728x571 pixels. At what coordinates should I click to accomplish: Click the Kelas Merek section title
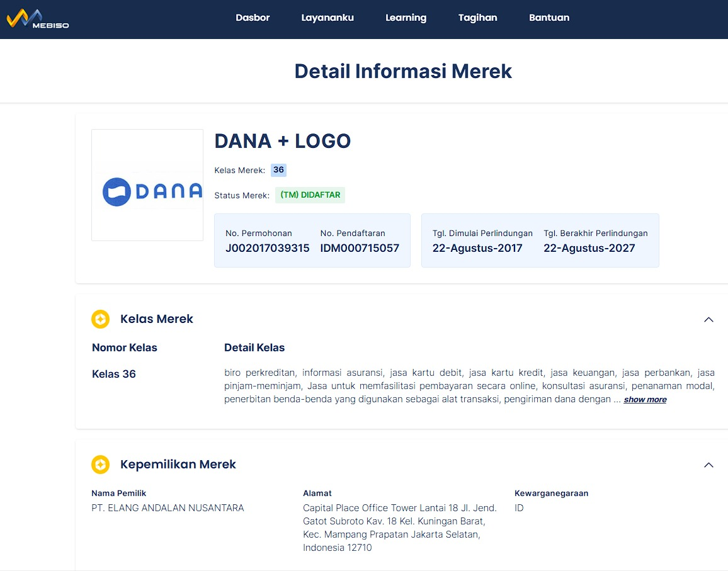click(156, 319)
